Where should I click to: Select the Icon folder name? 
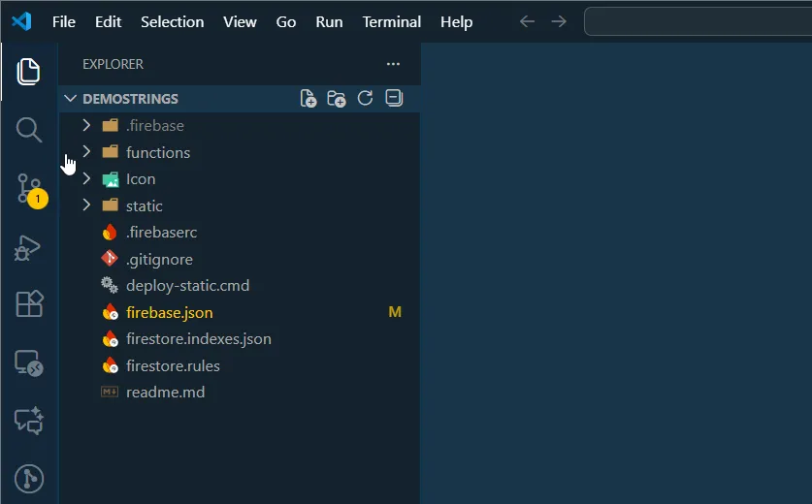pyautogui.click(x=141, y=179)
